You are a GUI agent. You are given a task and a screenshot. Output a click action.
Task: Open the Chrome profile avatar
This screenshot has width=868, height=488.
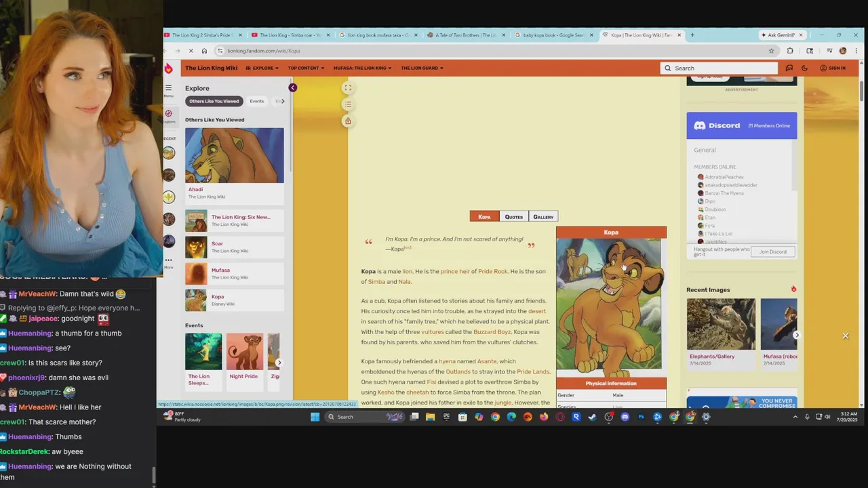843,51
